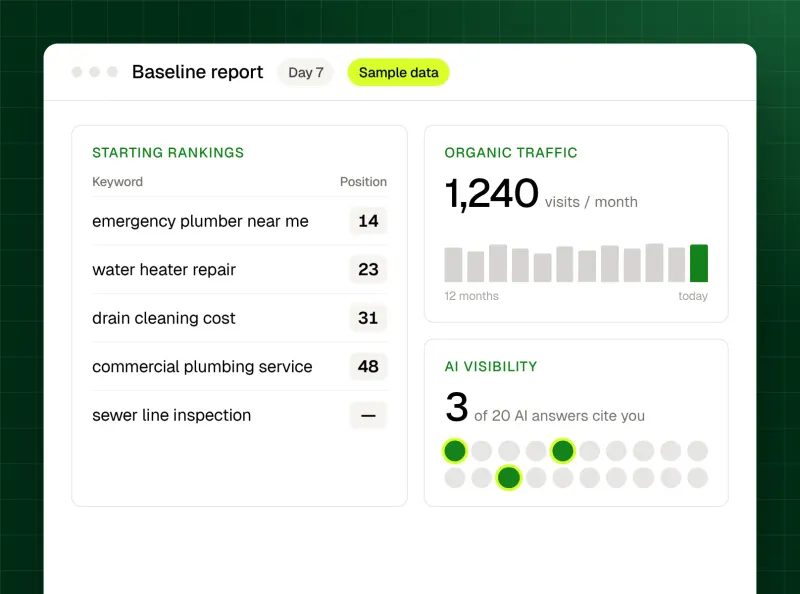Viewport: 800px width, 594px height.
Task: Select the drain cleaning cost keyword
Action: [164, 318]
